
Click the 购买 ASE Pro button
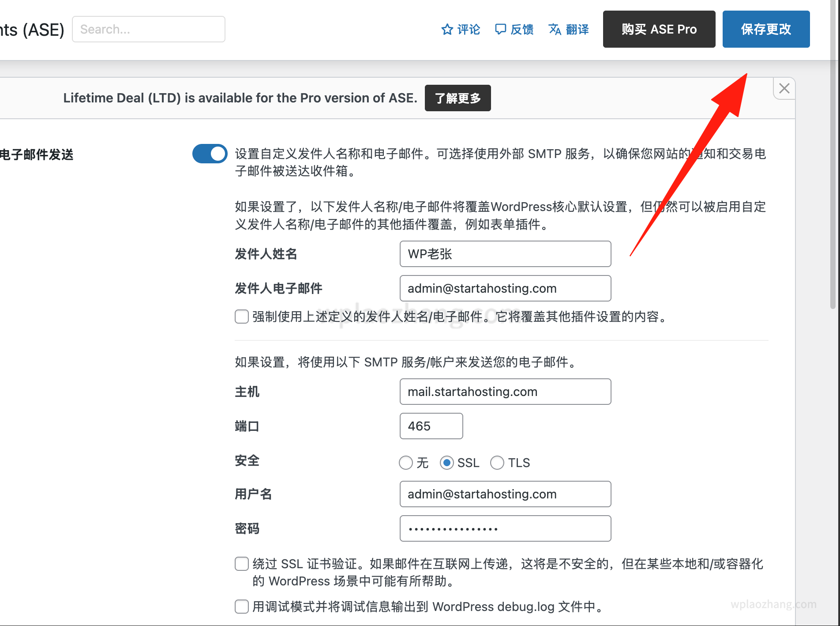coord(659,29)
